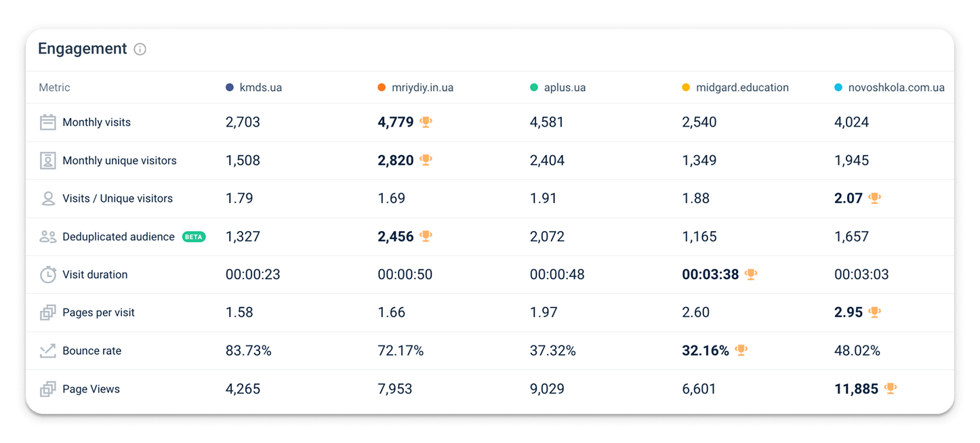
Task: Click the Monthly unique visitors icon
Action: (x=47, y=161)
